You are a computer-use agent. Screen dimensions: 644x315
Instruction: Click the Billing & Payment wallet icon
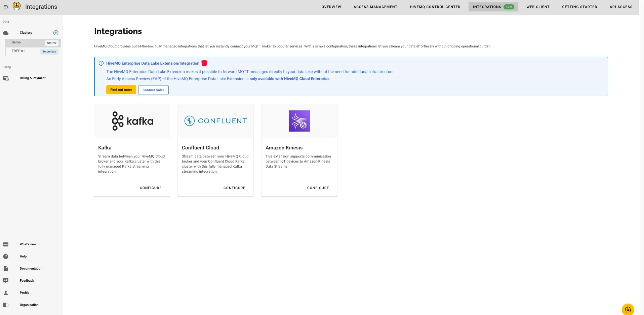[6, 78]
